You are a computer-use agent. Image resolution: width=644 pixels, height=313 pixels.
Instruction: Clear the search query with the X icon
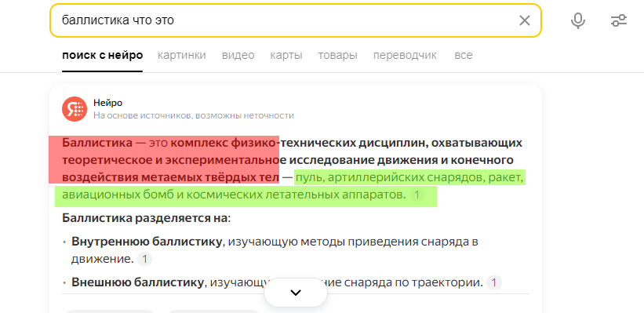coord(525,20)
